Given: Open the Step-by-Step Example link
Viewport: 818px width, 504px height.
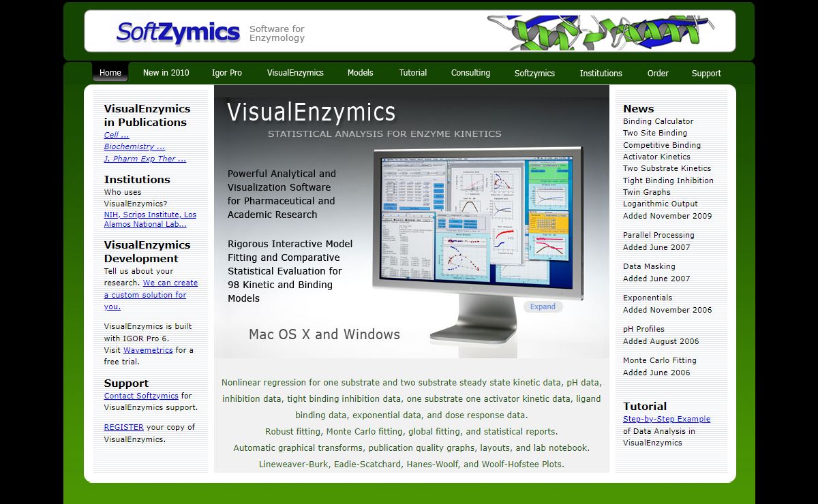Looking at the screenshot, I should 667,419.
